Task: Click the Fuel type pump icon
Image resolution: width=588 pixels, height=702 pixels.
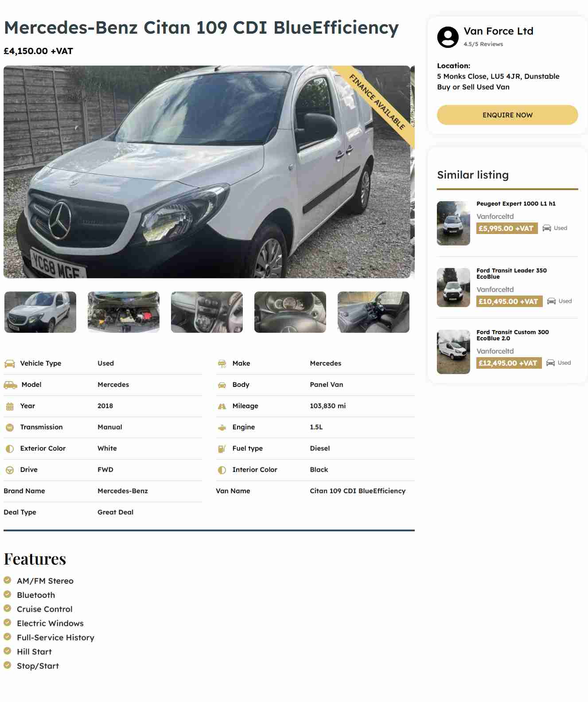Action: (x=222, y=449)
